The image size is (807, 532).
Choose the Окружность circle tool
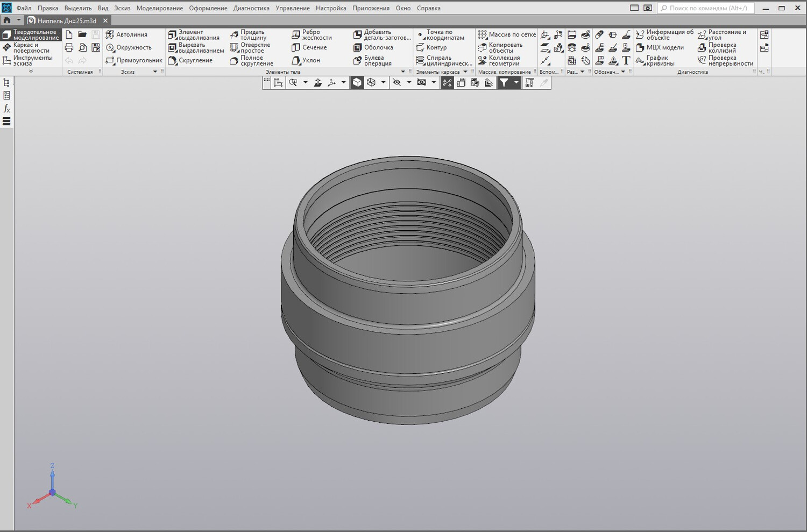(129, 47)
